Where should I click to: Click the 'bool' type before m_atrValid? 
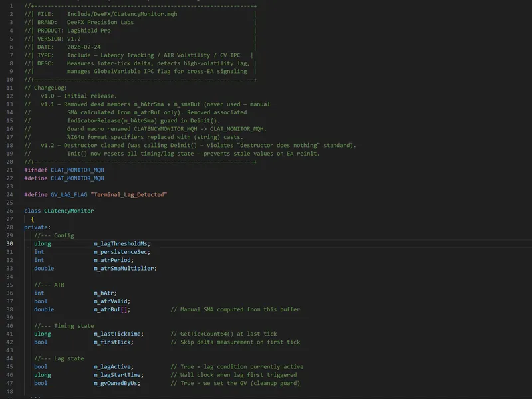[41, 301]
